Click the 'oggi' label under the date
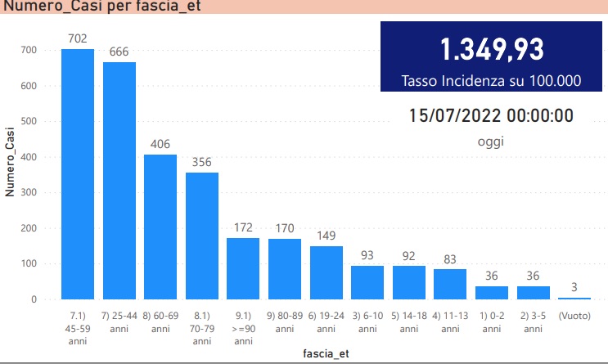The height and width of the screenshot is (364, 608). click(x=491, y=142)
